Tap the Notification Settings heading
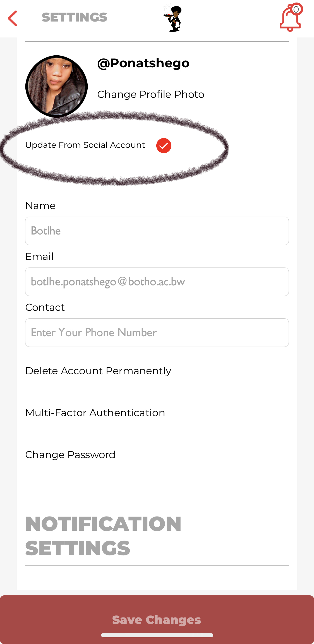The width and height of the screenshot is (314, 644). pos(103,536)
